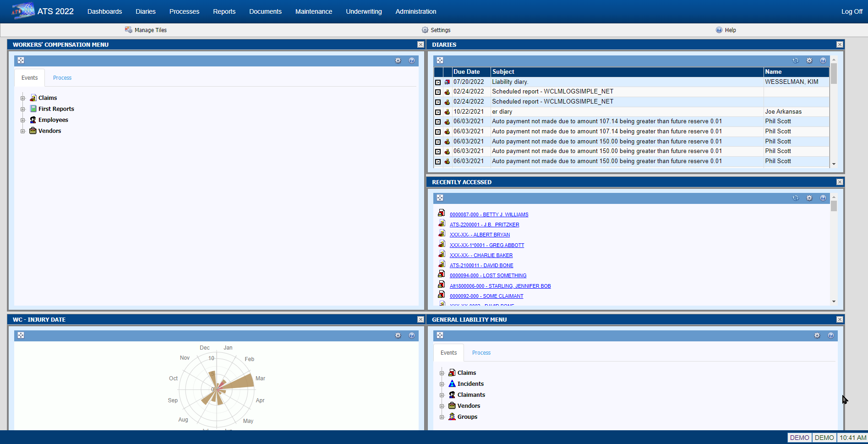
Task: Refresh the Diaries tile
Action: click(x=796, y=60)
